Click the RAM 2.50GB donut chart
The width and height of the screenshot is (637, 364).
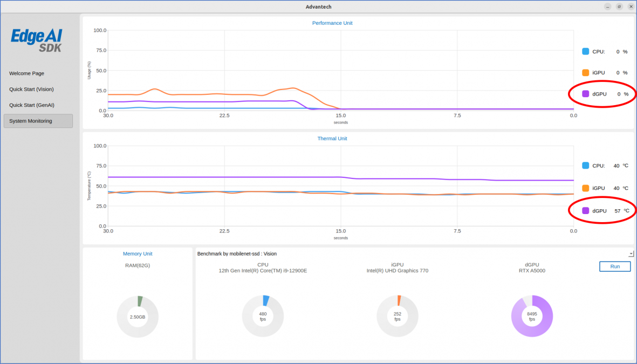pyautogui.click(x=138, y=317)
